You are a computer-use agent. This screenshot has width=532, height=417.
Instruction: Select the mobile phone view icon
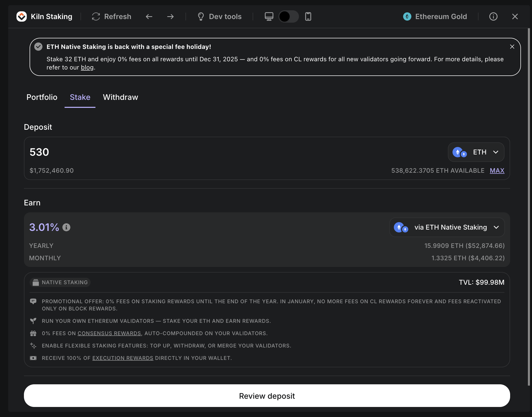pos(308,16)
